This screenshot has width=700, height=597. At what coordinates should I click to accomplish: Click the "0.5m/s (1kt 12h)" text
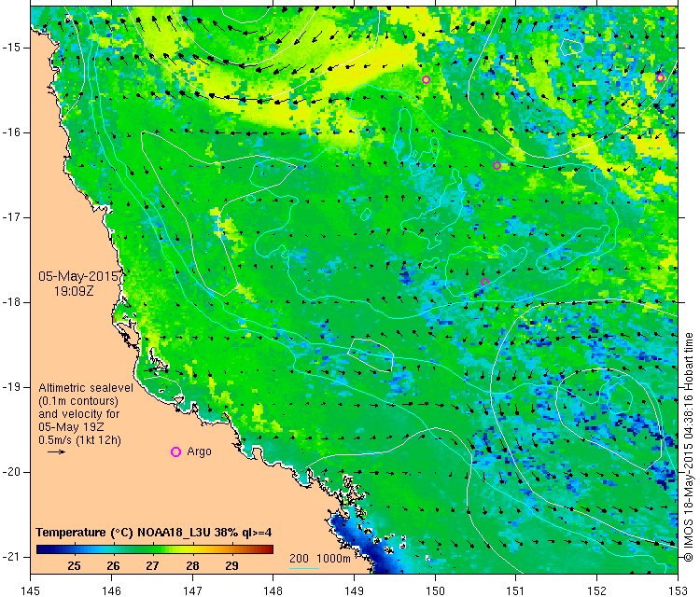(79, 440)
